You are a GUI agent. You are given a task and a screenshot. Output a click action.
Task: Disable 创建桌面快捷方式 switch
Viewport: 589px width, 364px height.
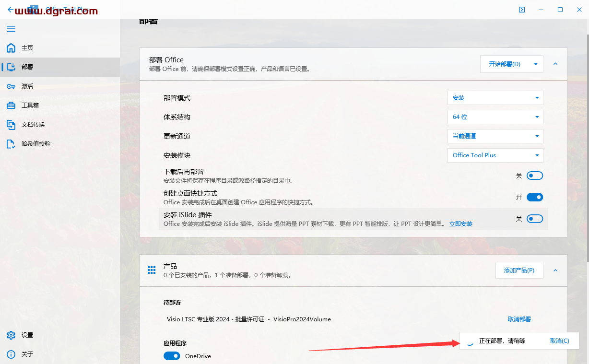[535, 197]
